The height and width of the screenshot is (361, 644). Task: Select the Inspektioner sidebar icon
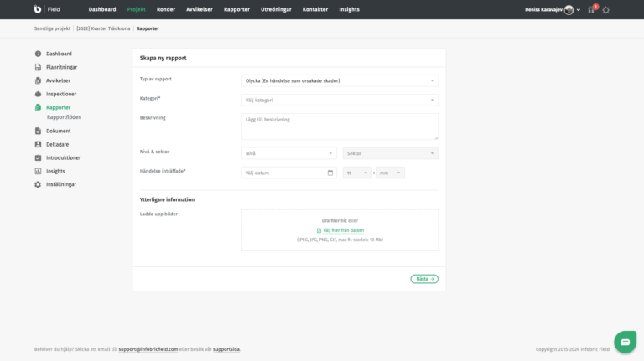38,94
